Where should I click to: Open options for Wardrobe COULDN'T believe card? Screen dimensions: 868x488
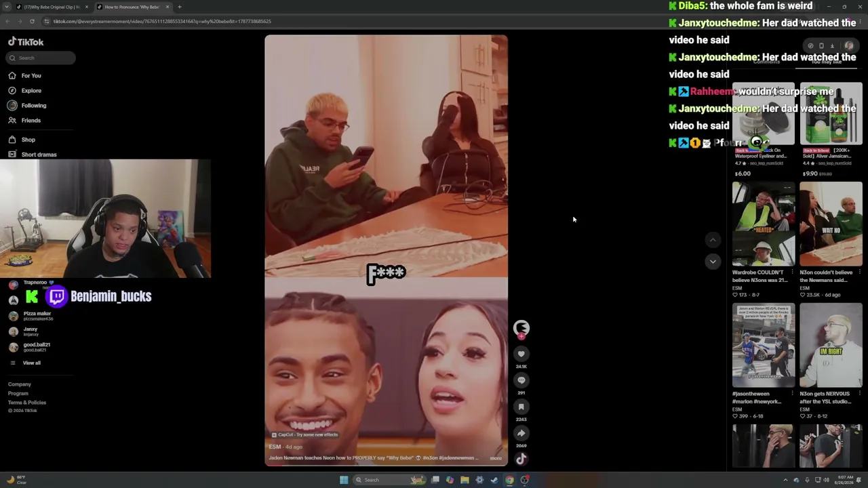(x=792, y=272)
